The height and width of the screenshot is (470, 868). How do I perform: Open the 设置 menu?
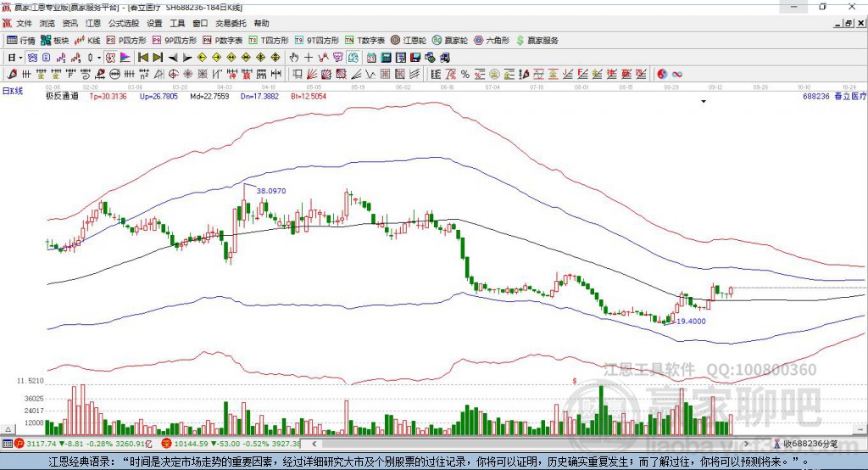pos(154,23)
